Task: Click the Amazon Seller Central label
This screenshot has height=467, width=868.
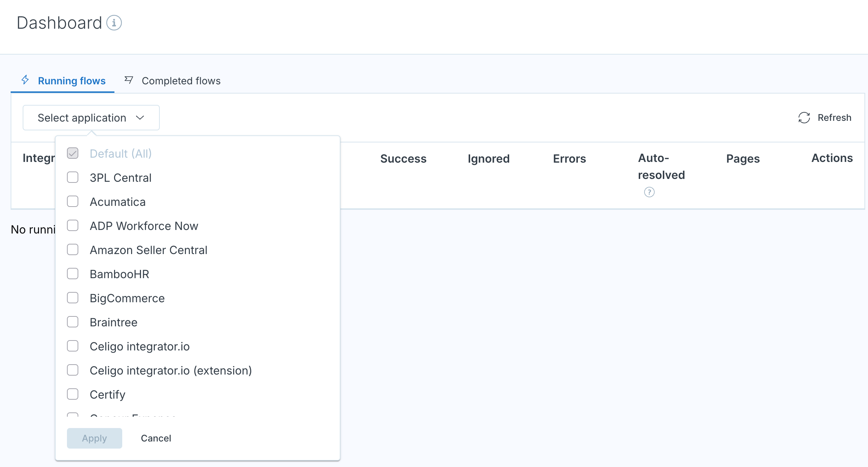Action: pyautogui.click(x=148, y=250)
